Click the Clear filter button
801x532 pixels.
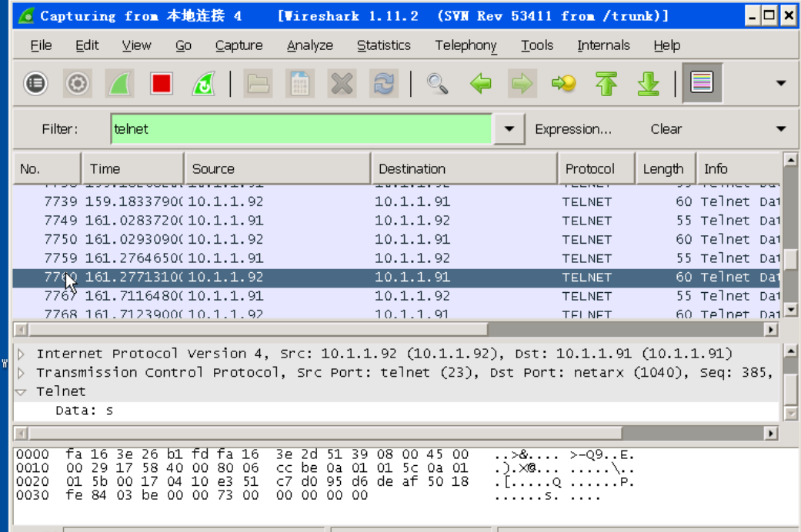point(666,129)
